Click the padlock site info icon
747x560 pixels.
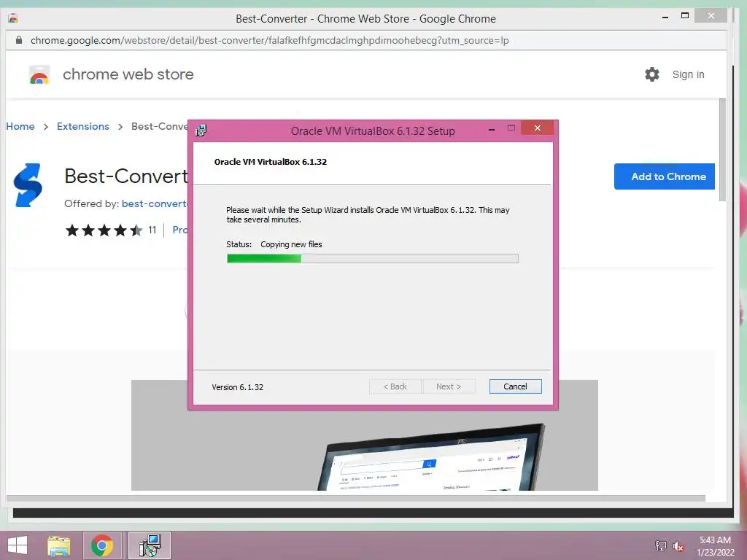click(19, 40)
